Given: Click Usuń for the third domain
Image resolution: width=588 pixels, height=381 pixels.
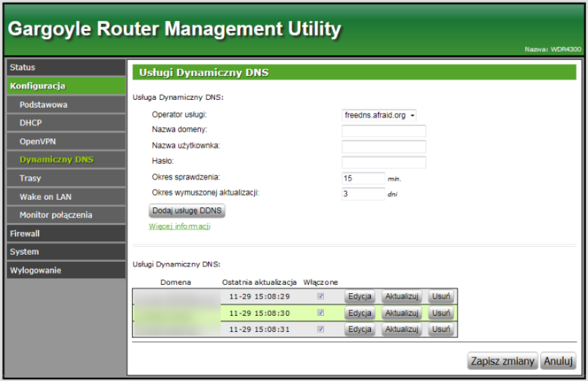Looking at the screenshot, I should pyautogui.click(x=441, y=329).
